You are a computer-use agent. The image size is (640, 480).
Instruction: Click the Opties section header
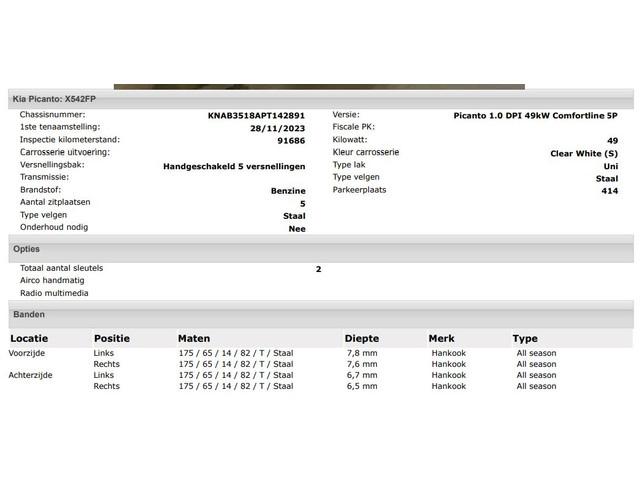click(x=321, y=249)
